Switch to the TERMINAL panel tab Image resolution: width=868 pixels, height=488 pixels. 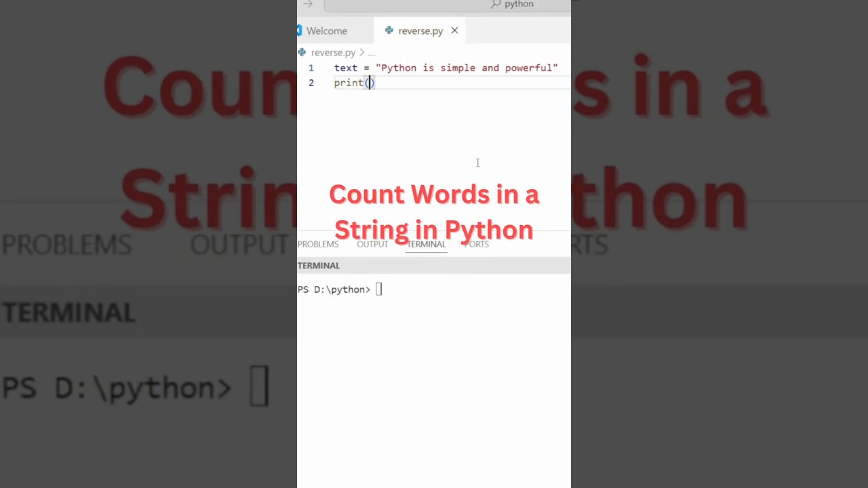click(x=426, y=244)
